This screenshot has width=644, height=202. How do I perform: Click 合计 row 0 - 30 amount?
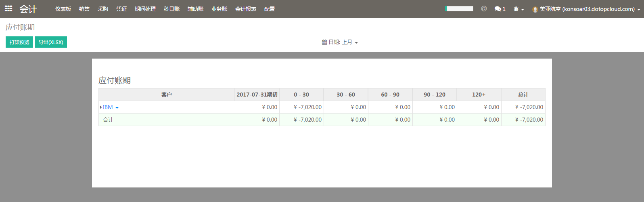[x=307, y=120]
